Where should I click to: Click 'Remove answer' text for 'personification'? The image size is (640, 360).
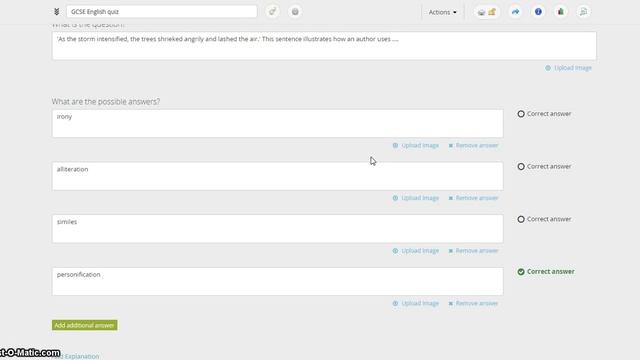click(x=477, y=303)
